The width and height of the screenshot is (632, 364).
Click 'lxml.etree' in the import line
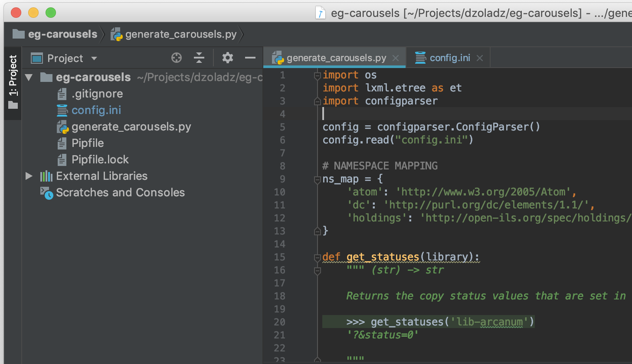395,88
